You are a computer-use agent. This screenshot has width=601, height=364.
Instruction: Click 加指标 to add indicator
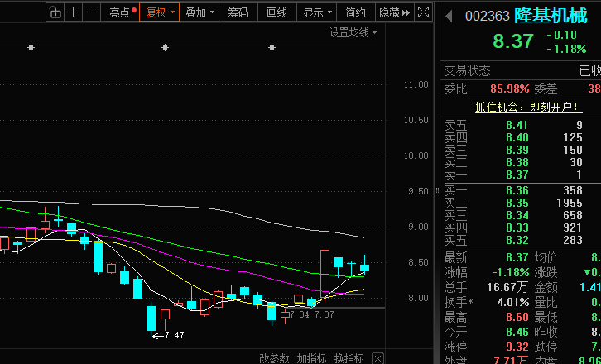pos(311,358)
